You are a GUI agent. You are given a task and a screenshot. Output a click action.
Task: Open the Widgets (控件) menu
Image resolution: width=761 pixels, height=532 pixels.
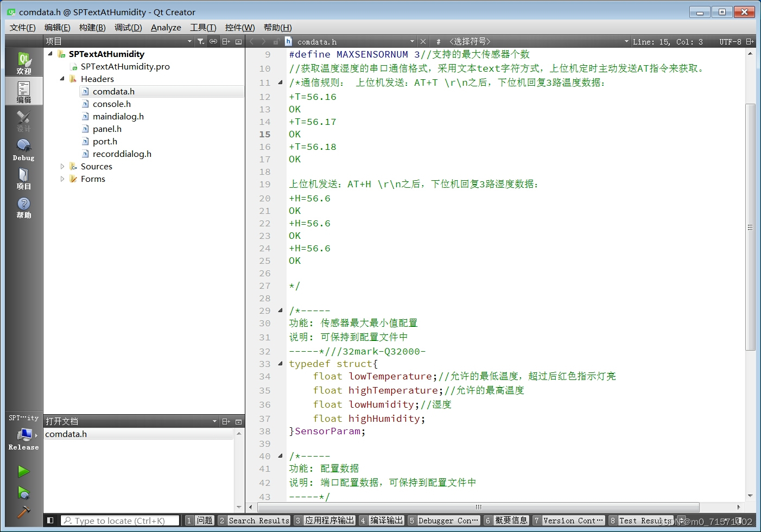[240, 27]
